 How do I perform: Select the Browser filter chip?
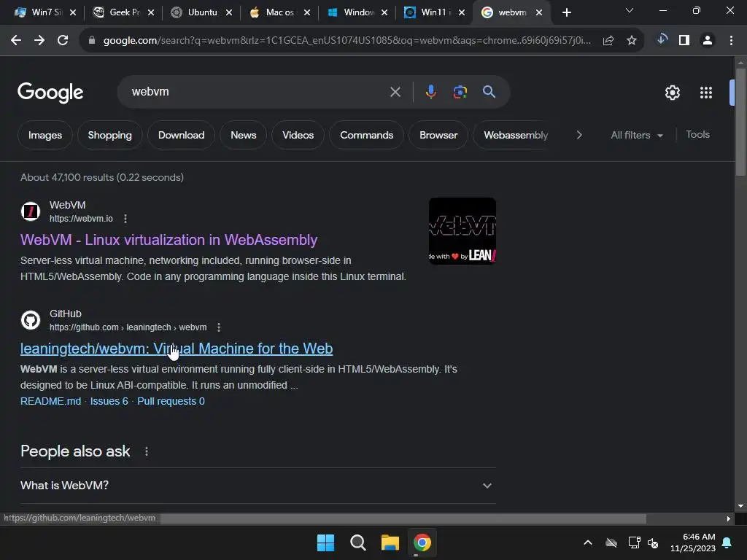[x=438, y=135]
